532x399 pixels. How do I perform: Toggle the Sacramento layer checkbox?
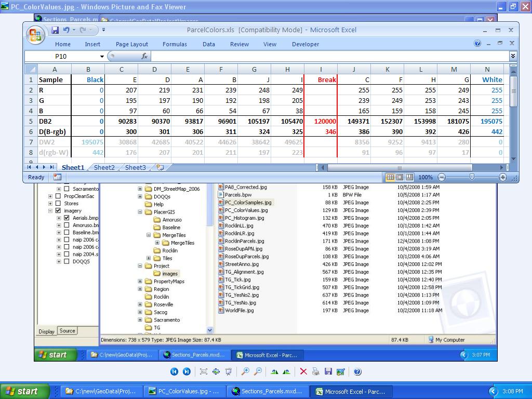tap(67, 189)
